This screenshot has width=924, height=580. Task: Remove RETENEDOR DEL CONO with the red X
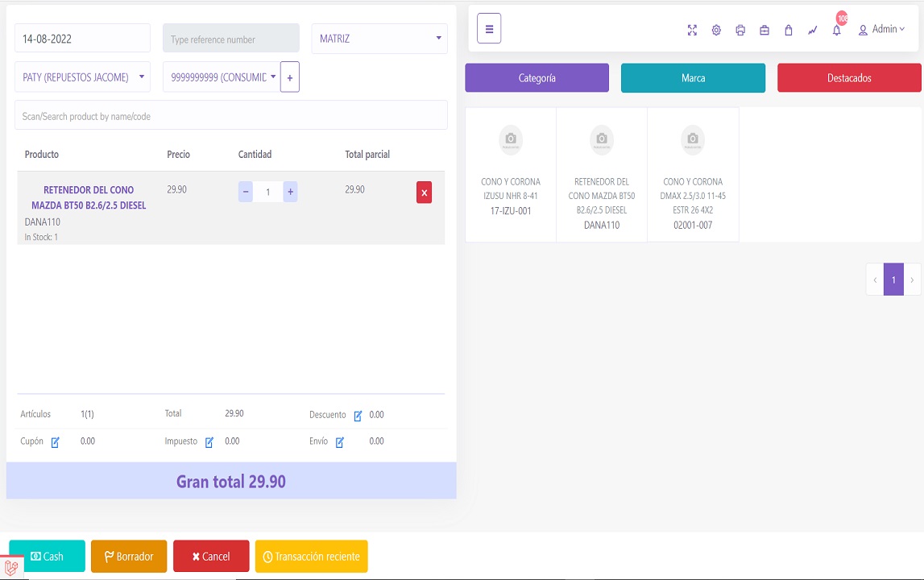click(x=425, y=192)
